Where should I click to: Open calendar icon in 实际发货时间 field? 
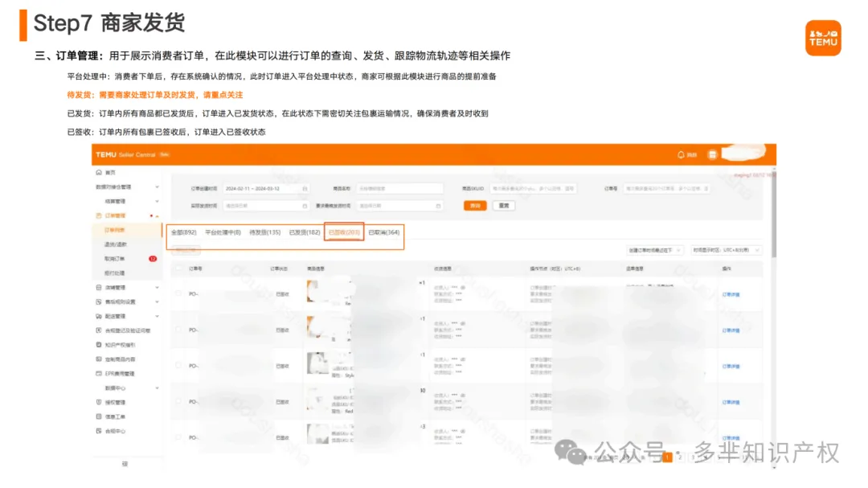click(305, 206)
